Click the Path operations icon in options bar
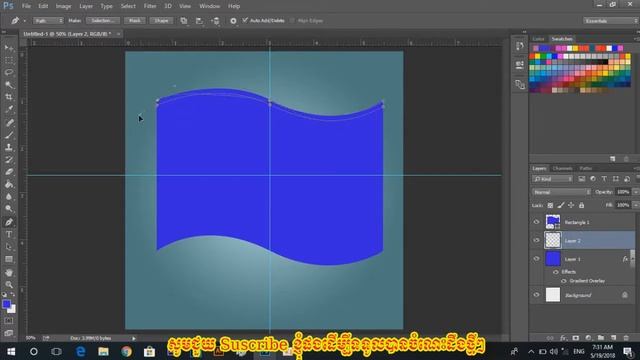This screenshot has height=360, width=640. [184, 20]
